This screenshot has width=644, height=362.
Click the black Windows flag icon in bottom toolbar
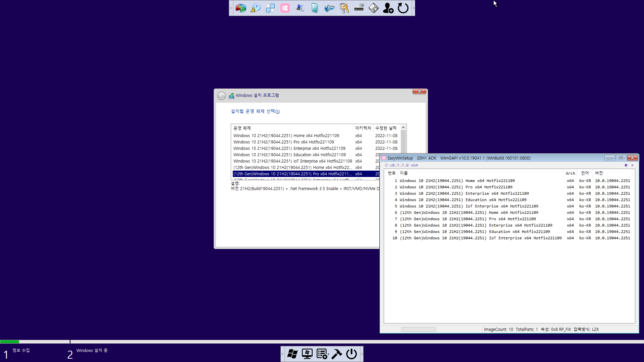(292, 354)
